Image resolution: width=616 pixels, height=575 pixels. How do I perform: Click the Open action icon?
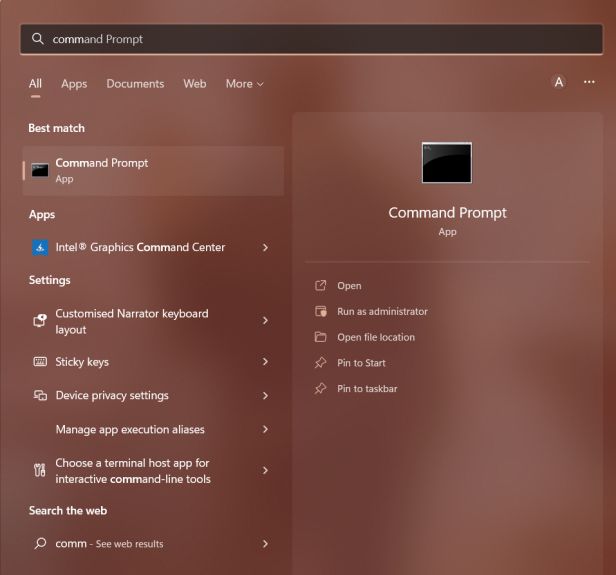pos(321,286)
